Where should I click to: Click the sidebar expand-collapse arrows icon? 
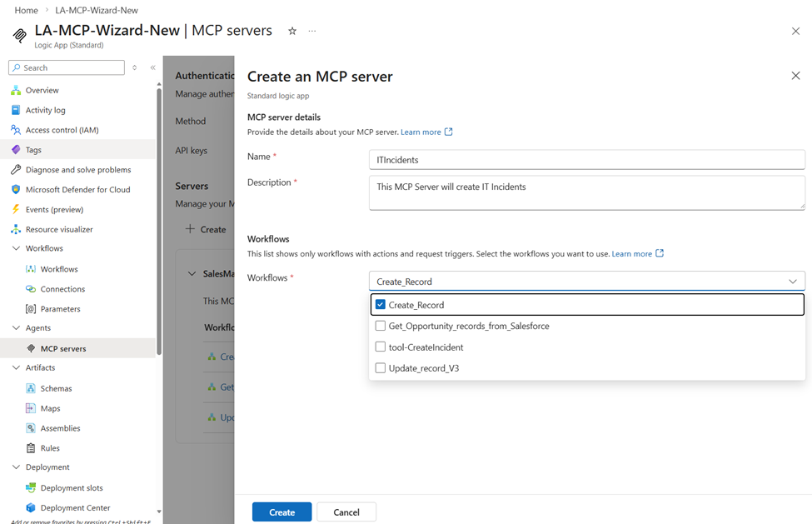(135, 67)
